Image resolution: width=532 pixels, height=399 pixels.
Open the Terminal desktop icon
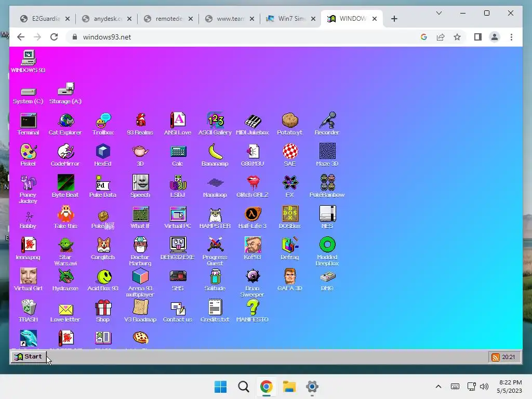coord(28,124)
